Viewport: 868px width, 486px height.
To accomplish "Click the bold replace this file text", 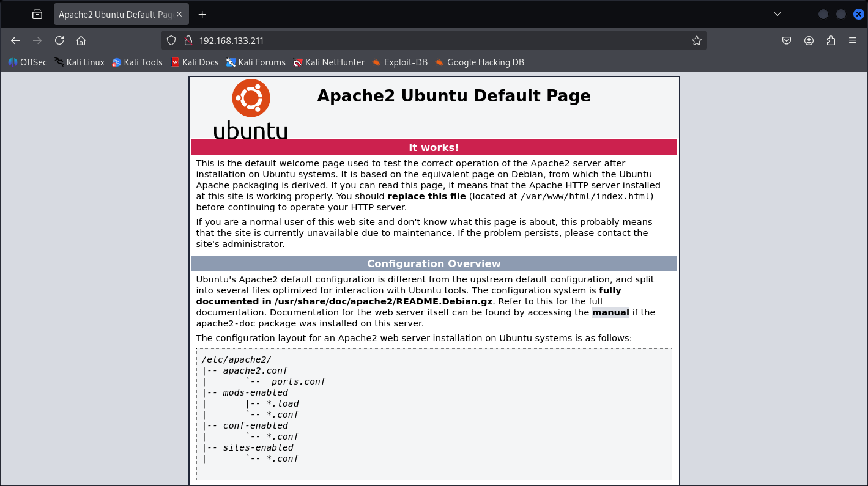I will point(426,196).
